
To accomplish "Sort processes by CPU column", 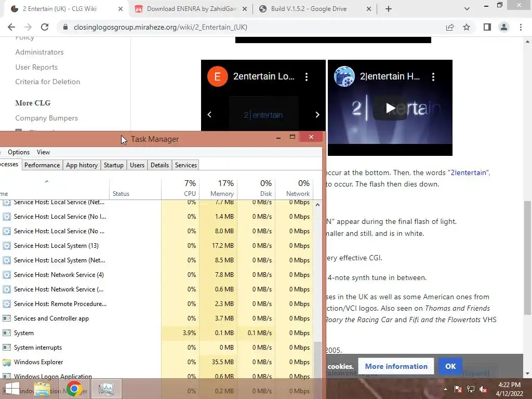I will coord(180,188).
